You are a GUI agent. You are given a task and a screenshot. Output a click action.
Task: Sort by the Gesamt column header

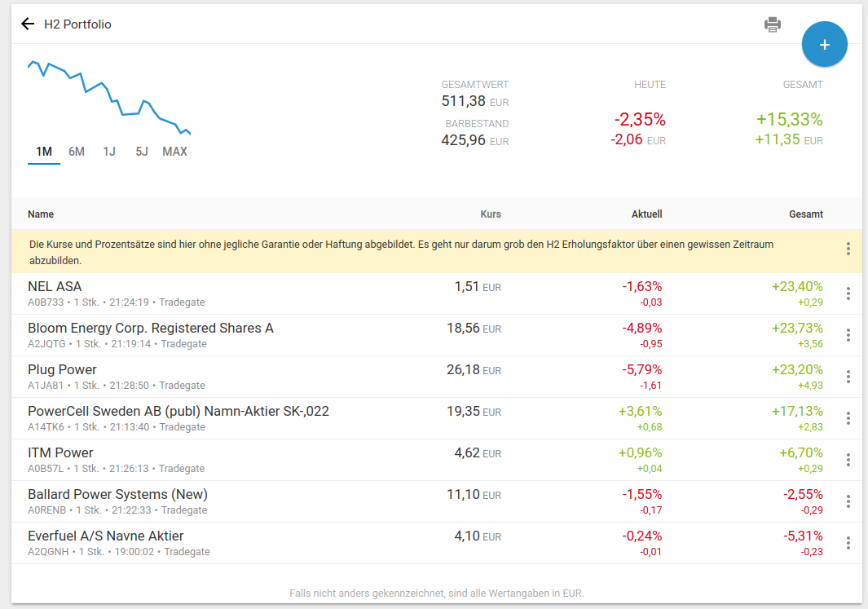pos(805,214)
